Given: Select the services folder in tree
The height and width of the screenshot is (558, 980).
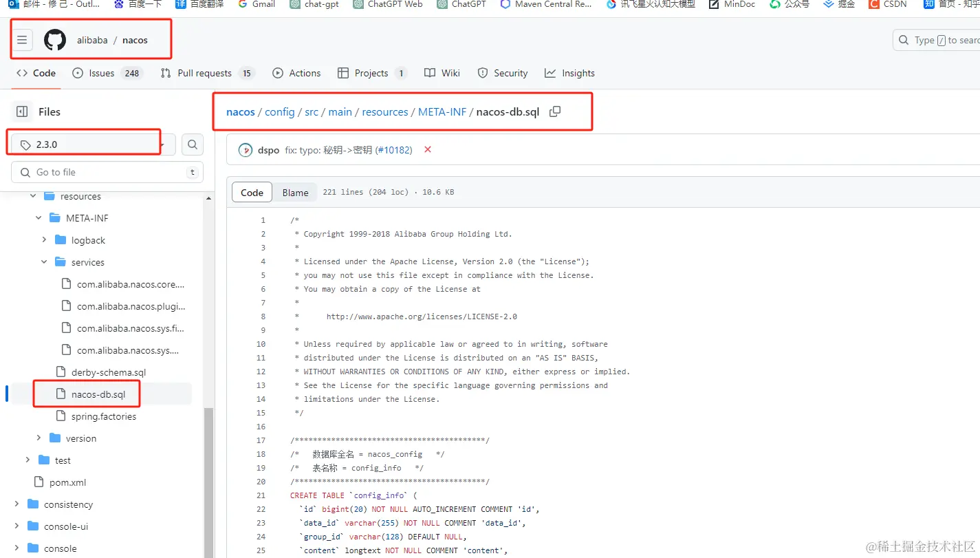Looking at the screenshot, I should coord(88,262).
